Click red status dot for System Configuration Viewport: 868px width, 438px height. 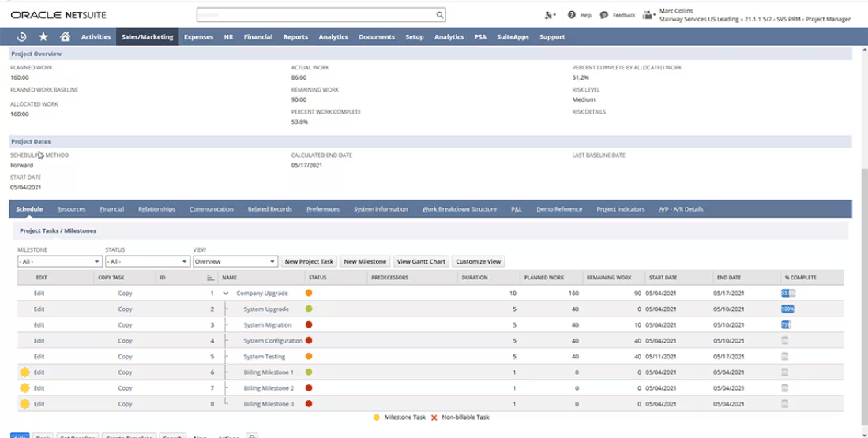[309, 341]
